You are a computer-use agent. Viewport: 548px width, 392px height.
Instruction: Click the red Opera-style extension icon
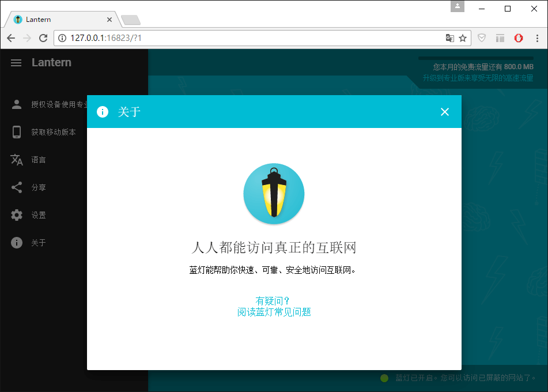[519, 38]
